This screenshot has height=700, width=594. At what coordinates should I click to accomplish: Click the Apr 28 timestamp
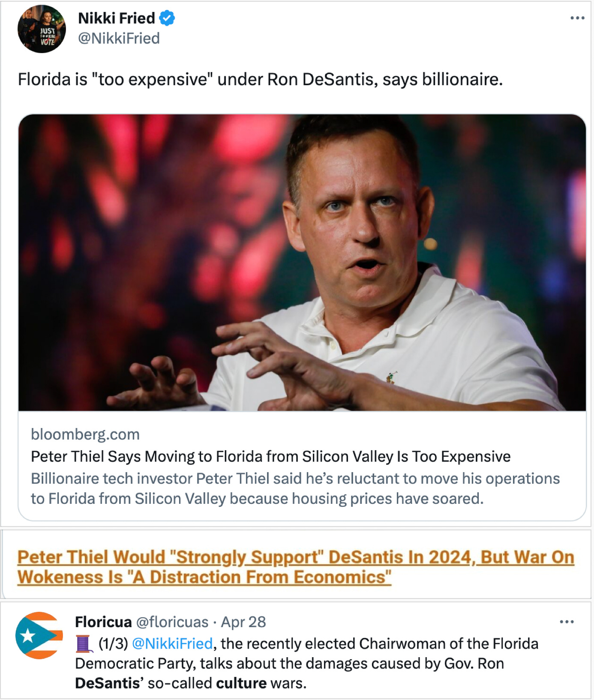243,622
